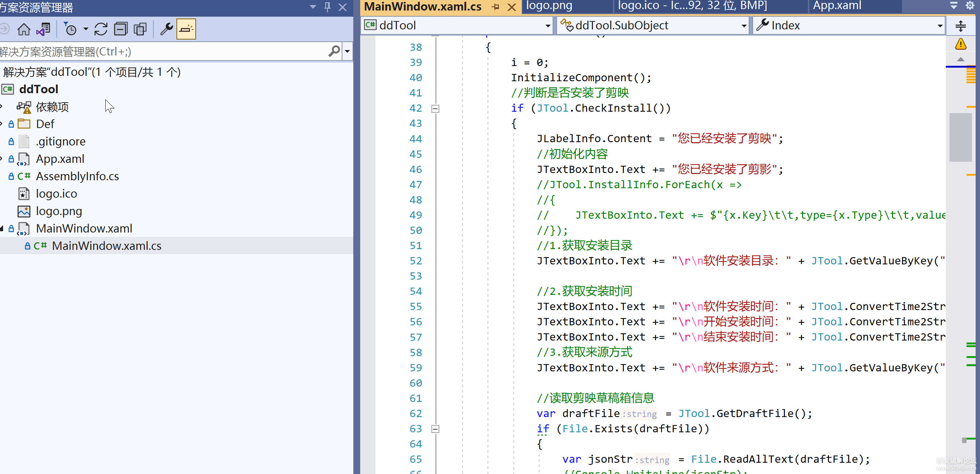Click the Collapse All icon
Viewport: 980px width, 474px height.
[121, 29]
